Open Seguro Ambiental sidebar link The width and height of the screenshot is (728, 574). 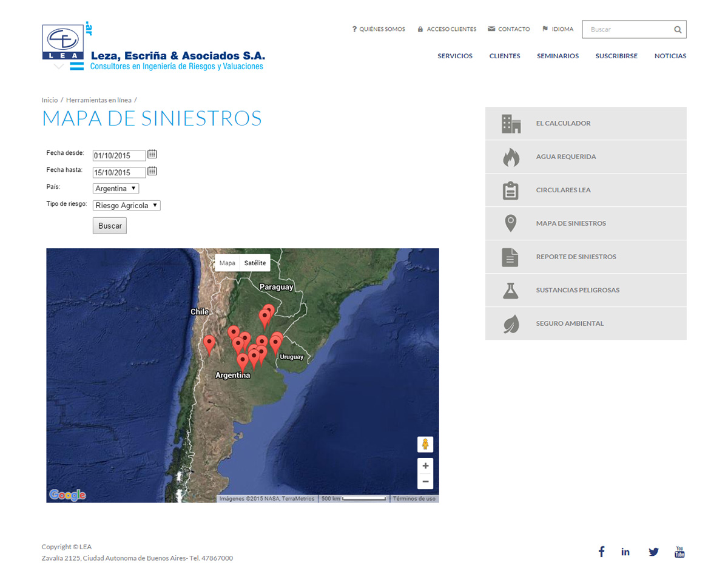pos(586,323)
